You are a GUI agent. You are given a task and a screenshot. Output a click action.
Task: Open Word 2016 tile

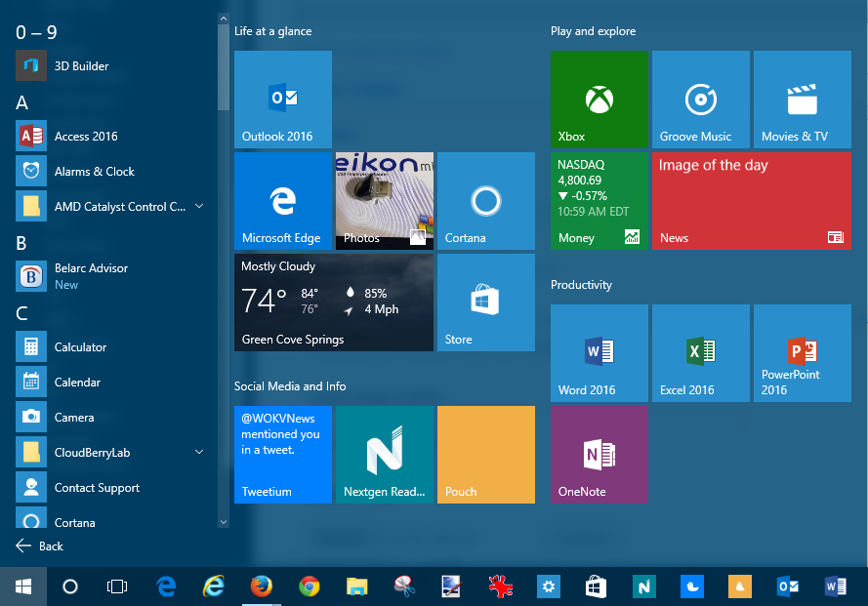[x=599, y=352]
